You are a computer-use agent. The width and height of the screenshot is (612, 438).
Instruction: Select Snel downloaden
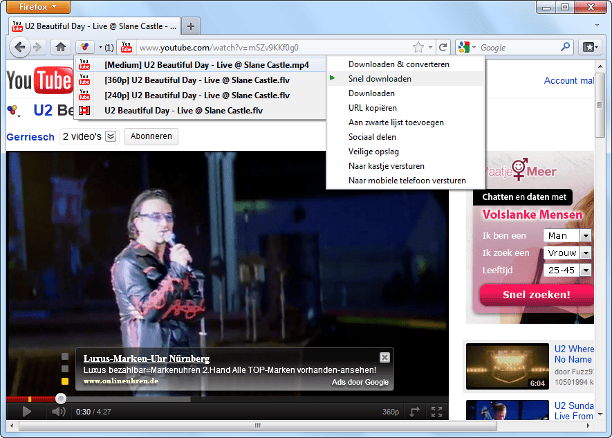[x=406, y=78]
